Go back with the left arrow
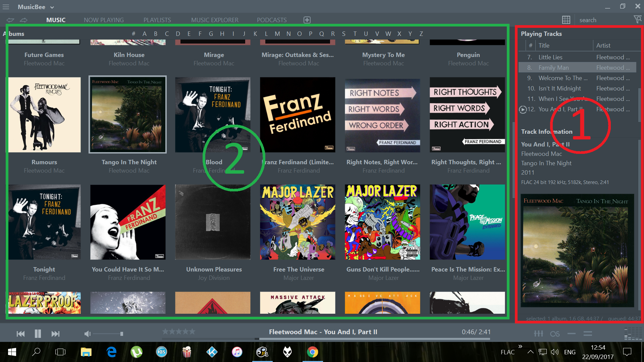The image size is (644, 362). pos(10,20)
